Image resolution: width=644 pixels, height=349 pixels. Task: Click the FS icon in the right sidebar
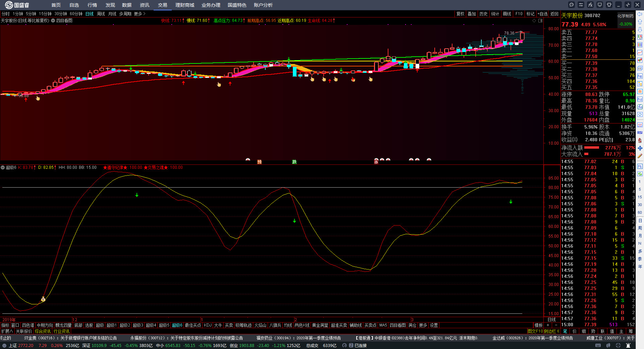click(640, 166)
